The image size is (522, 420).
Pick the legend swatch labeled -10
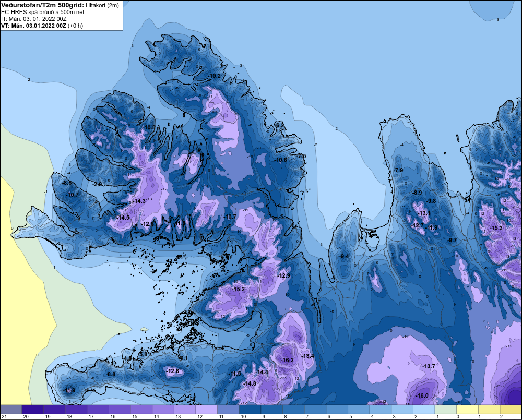point(250,410)
